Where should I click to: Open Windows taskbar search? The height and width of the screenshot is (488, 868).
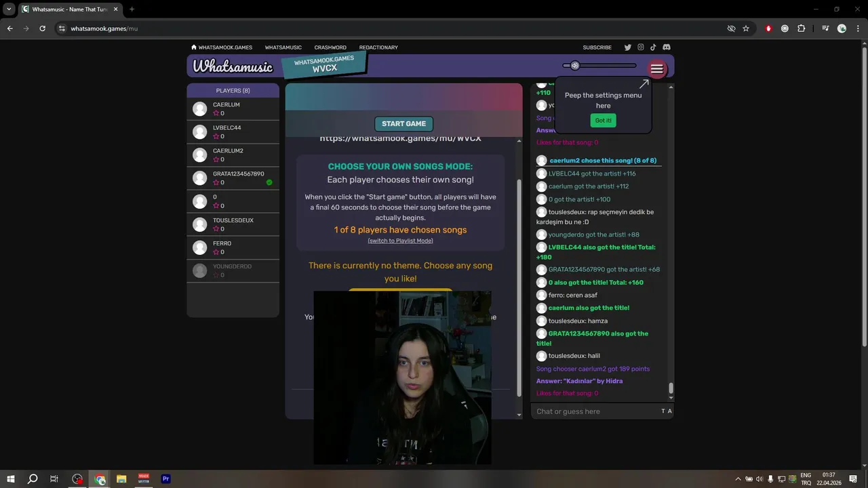32,479
